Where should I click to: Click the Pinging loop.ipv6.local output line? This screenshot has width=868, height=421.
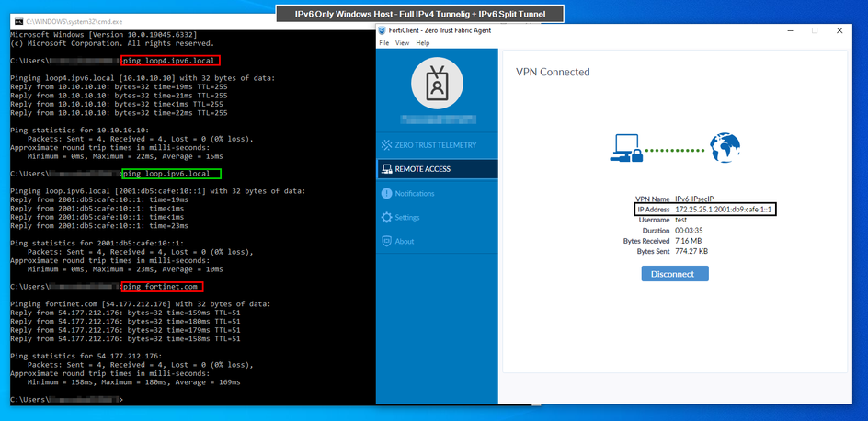pyautogui.click(x=158, y=191)
